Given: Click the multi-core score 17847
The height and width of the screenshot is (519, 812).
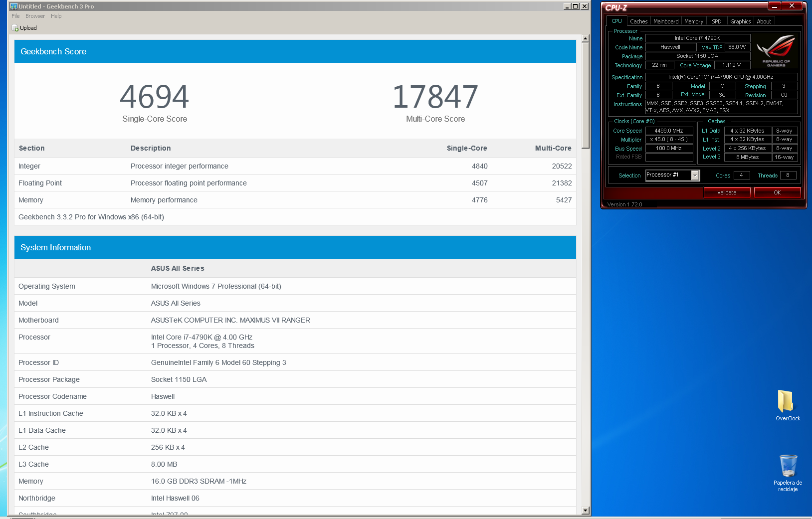Looking at the screenshot, I should pos(435,97).
